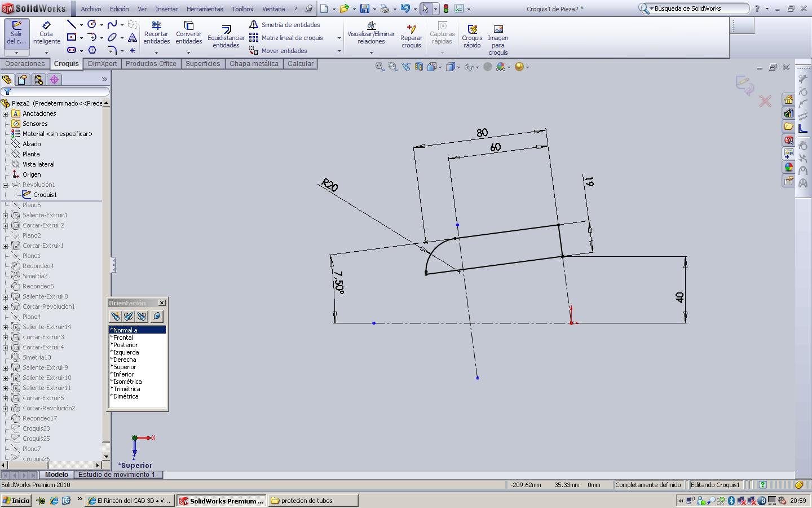Open the Design Library task pane icon
This screenshot has height=508, width=812.
788,113
